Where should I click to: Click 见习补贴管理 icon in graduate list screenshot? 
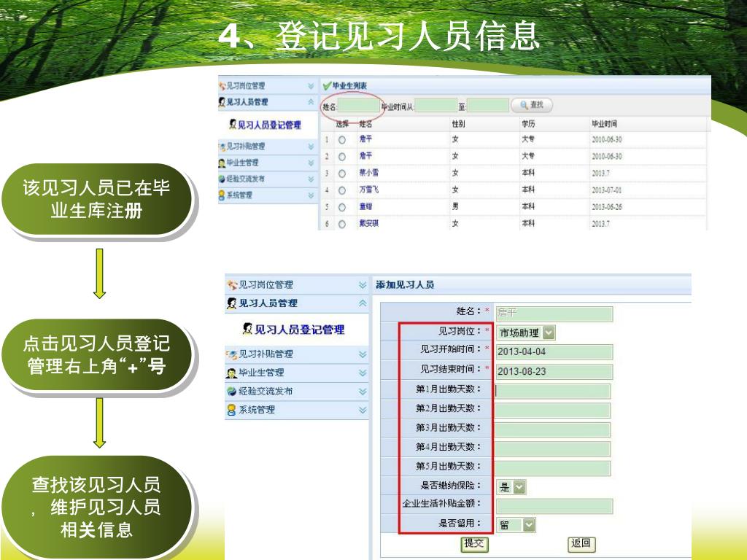pos(222,147)
